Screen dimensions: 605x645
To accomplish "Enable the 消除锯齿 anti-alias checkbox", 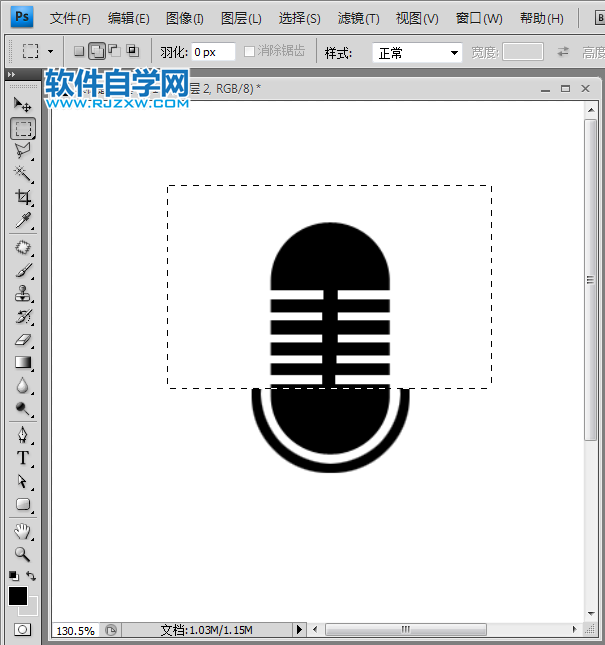I will coord(250,52).
